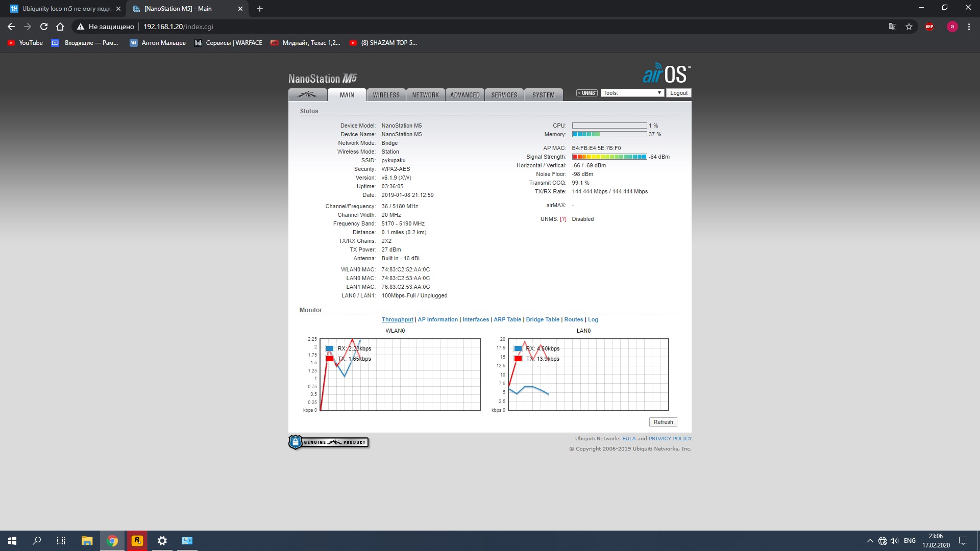Click the WLAN0 throughput graph
This screenshot has width=980, height=551.
tap(400, 374)
